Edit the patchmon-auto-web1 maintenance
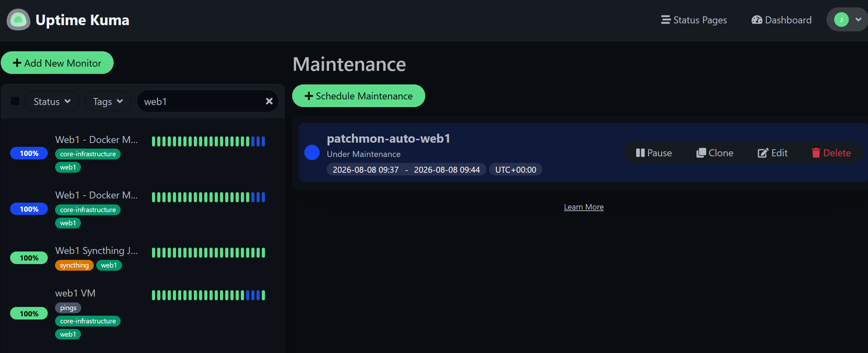868x353 pixels. pyautogui.click(x=773, y=153)
